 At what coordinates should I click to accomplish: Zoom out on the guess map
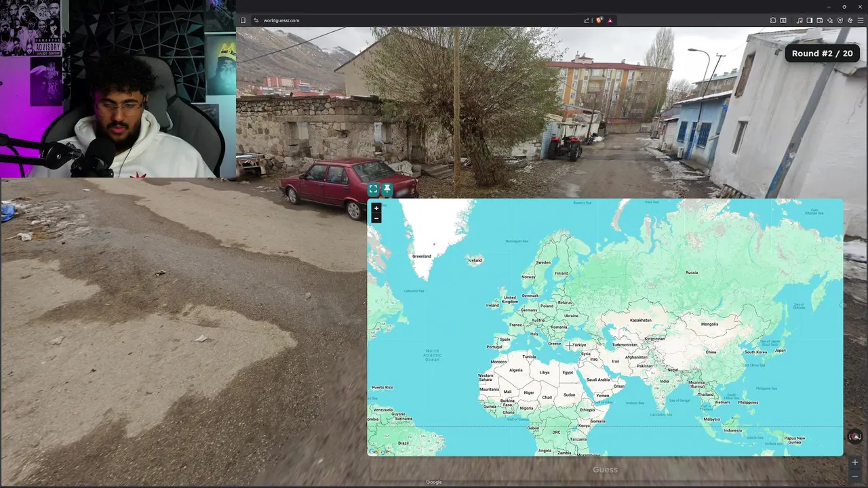coord(376,218)
